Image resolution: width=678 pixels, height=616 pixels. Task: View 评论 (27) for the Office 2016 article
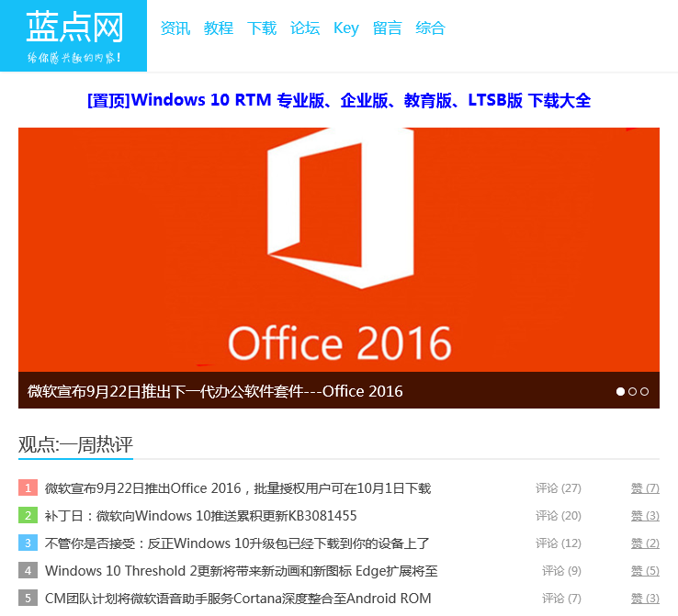(559, 488)
